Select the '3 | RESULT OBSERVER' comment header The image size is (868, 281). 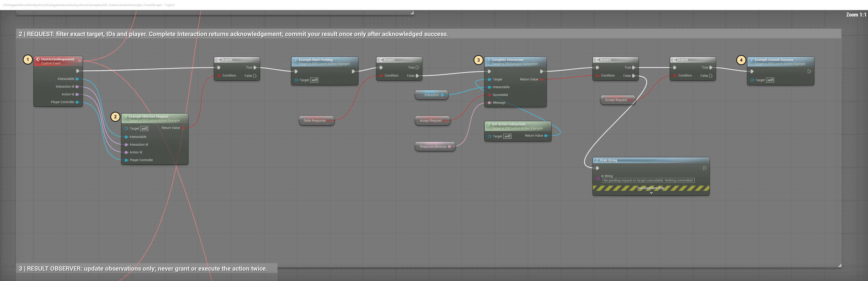147,269
